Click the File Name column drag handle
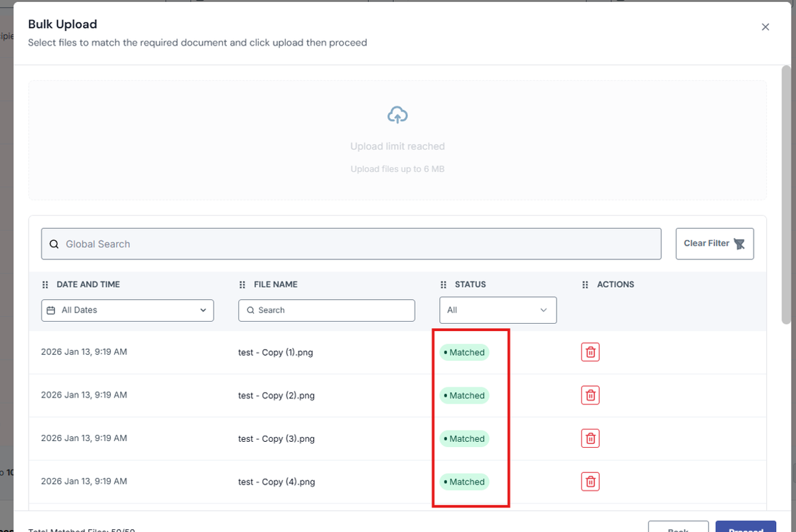796x532 pixels. (x=242, y=285)
